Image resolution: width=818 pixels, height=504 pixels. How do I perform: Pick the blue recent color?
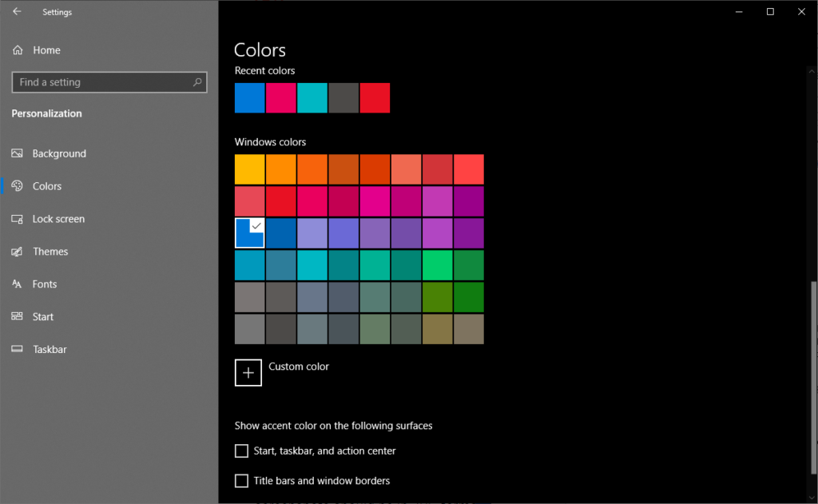click(x=249, y=97)
